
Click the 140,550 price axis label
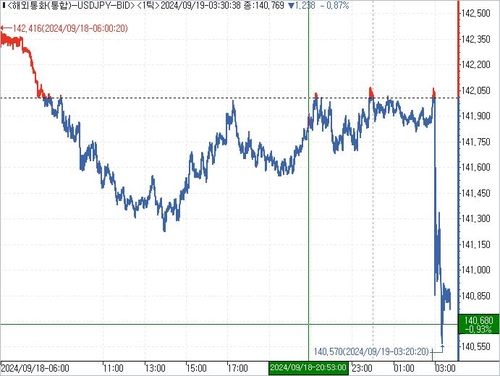pyautogui.click(x=476, y=347)
